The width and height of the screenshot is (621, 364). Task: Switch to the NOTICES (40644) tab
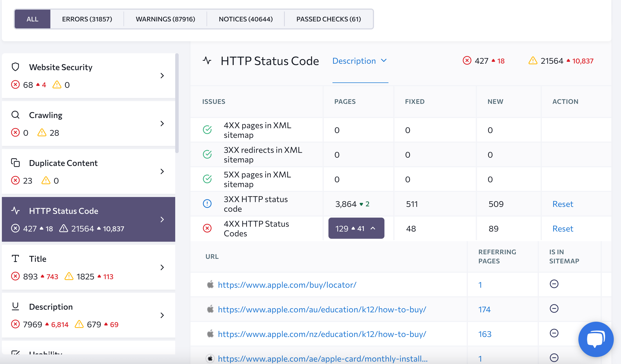pyautogui.click(x=246, y=19)
